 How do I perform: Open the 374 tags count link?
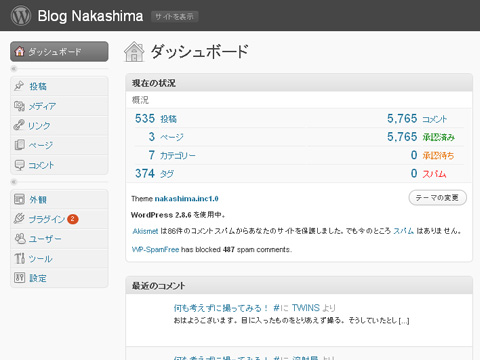(x=145, y=173)
